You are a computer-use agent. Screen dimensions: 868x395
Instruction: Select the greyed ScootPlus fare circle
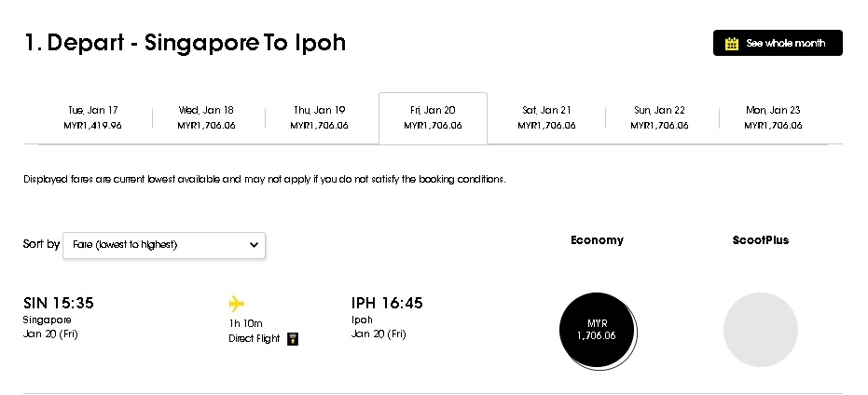pos(761,330)
